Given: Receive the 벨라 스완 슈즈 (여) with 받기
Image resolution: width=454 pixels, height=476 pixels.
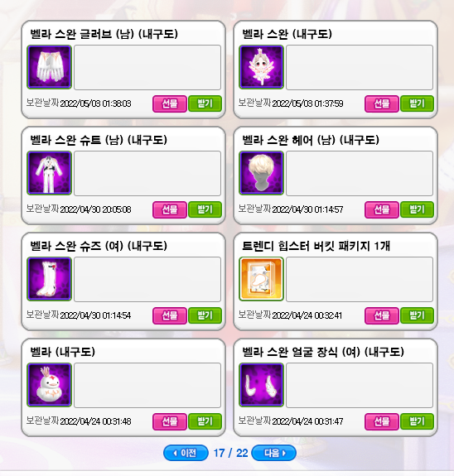Looking at the screenshot, I should point(205,315).
